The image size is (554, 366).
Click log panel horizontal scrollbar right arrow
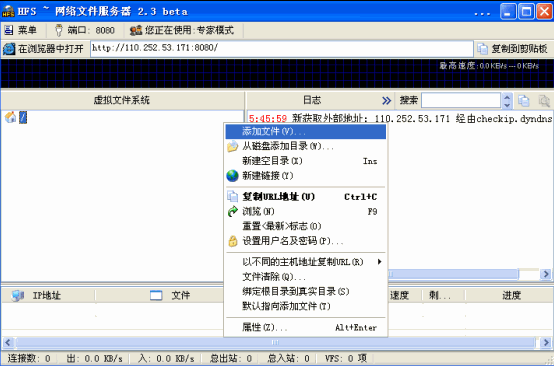pos(546,274)
